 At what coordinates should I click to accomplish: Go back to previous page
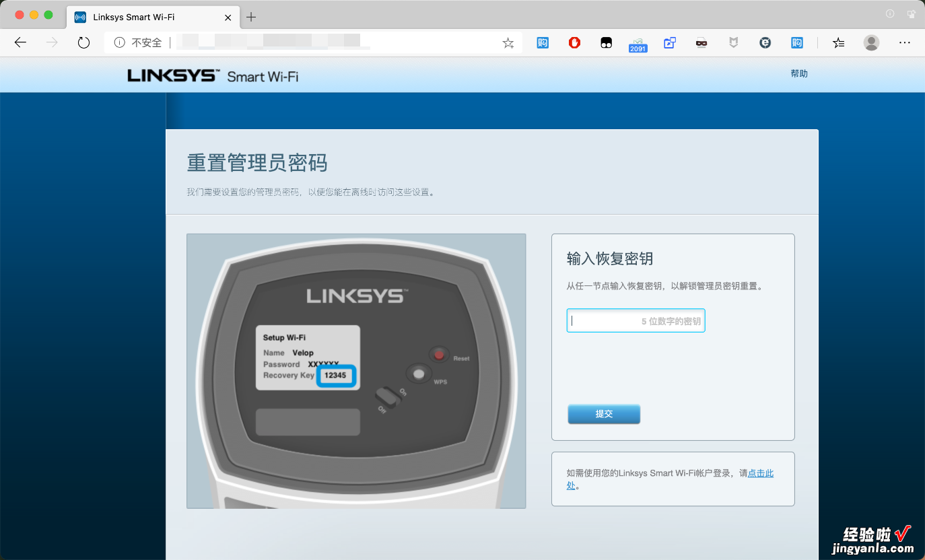coord(20,42)
